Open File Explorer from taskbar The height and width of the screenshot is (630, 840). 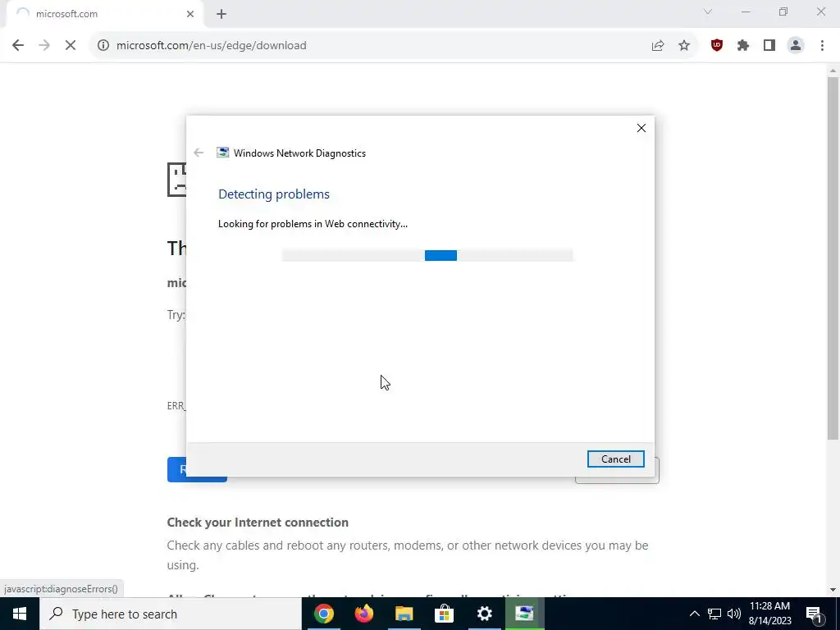(404, 614)
